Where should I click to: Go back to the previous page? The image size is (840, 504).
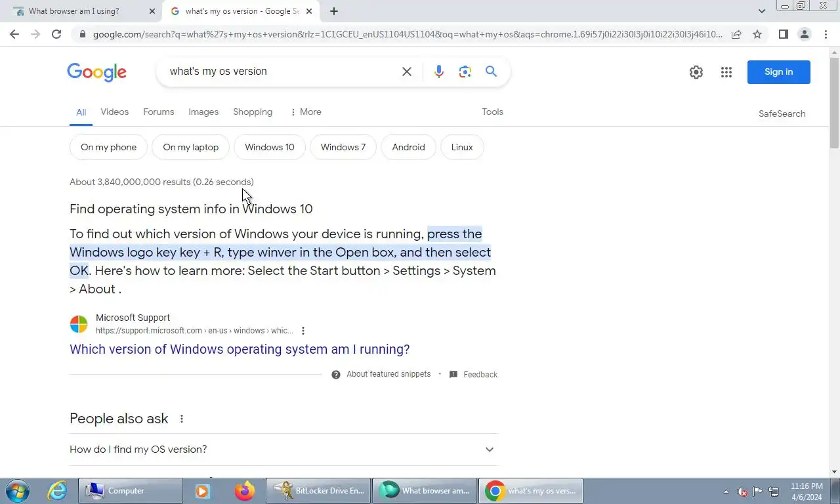(x=14, y=34)
